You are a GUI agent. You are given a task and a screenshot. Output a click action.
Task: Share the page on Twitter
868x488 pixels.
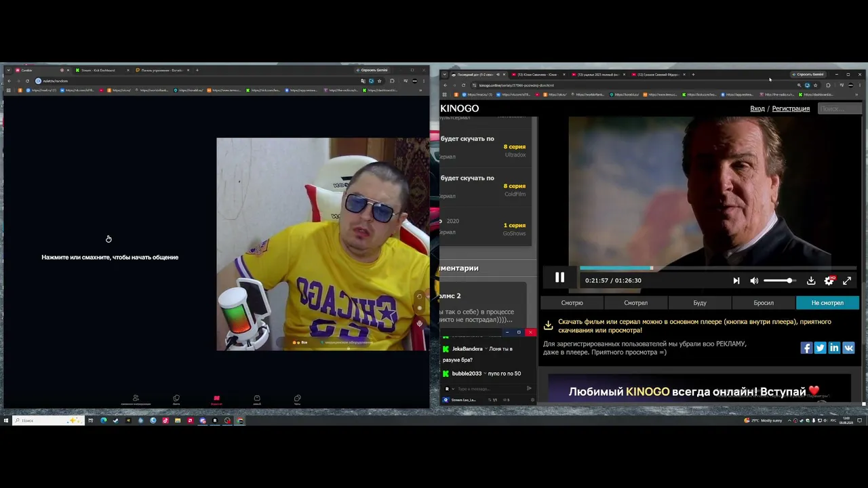[x=820, y=348]
